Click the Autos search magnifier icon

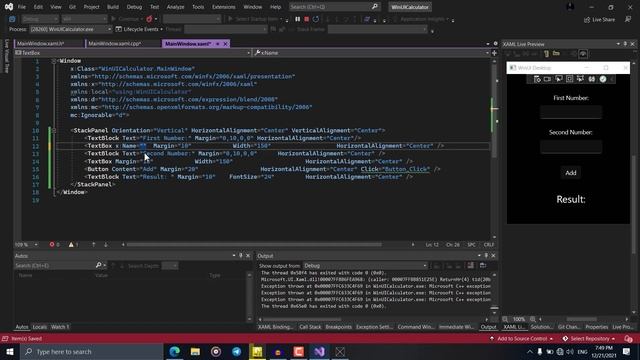(x=98, y=265)
